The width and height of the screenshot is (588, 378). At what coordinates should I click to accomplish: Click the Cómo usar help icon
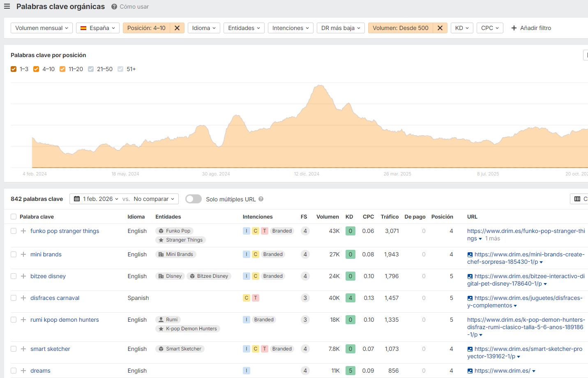click(114, 7)
